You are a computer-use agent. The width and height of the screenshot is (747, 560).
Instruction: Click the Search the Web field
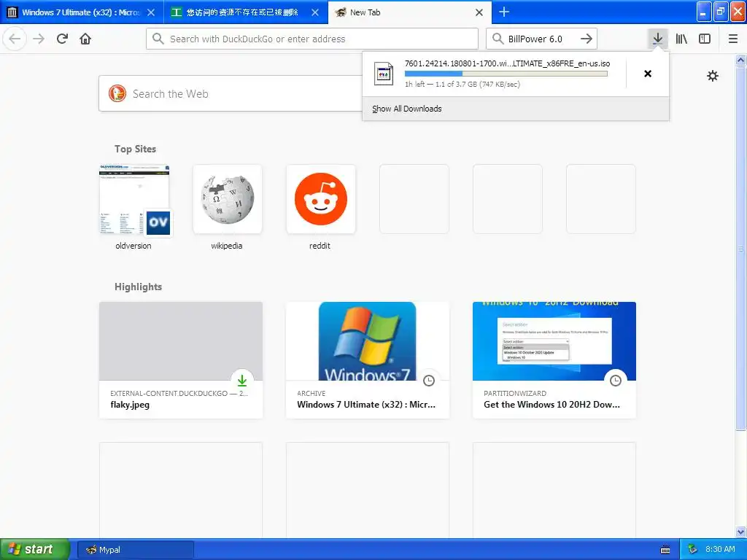(x=230, y=93)
